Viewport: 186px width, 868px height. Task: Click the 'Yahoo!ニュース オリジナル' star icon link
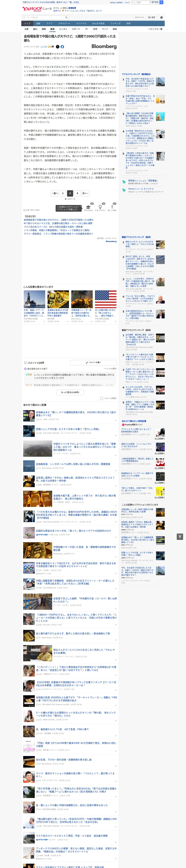124,190
